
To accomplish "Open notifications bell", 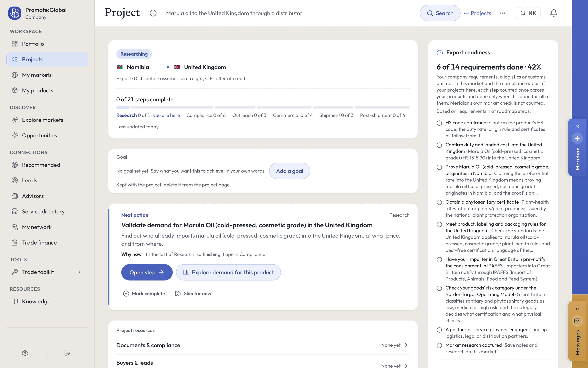I will (553, 13).
